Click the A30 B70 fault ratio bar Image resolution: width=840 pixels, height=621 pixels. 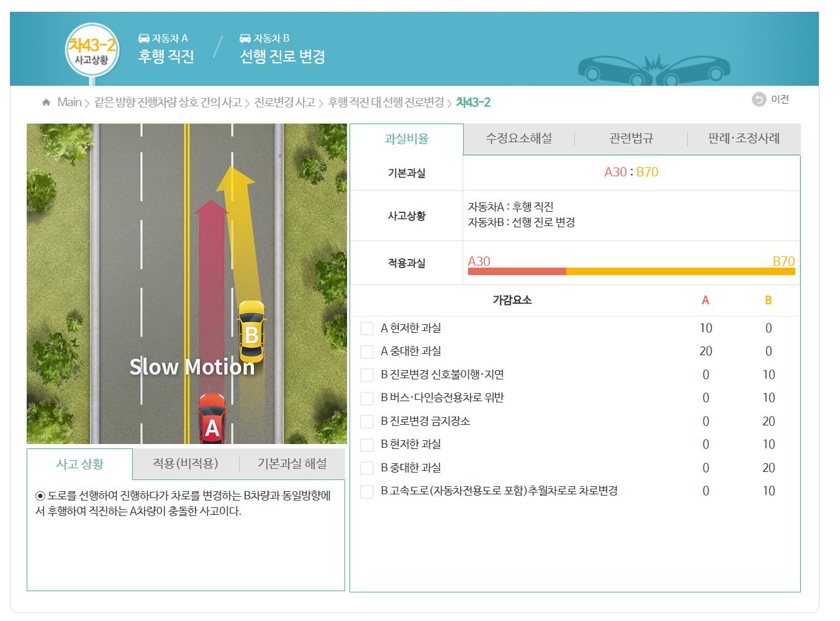(x=631, y=271)
